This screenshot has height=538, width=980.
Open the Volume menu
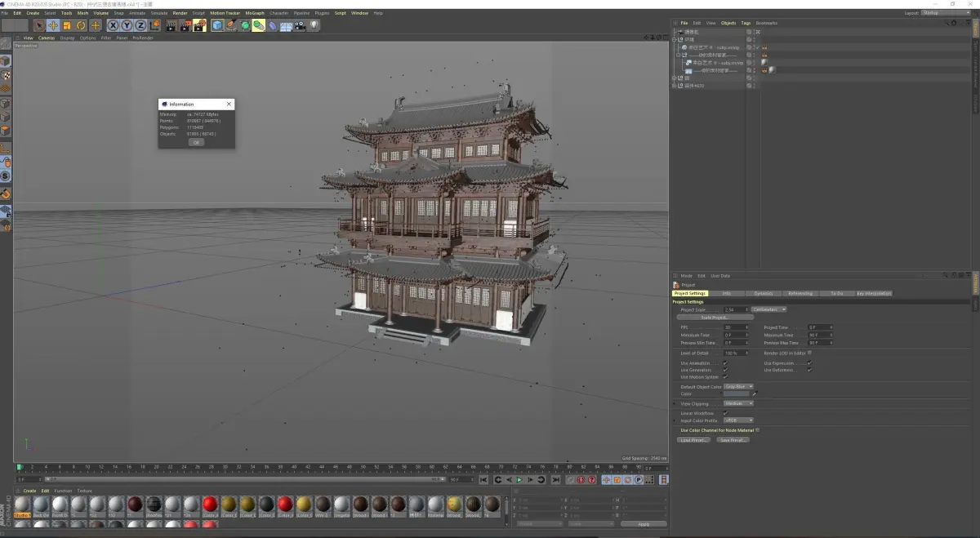(100, 13)
